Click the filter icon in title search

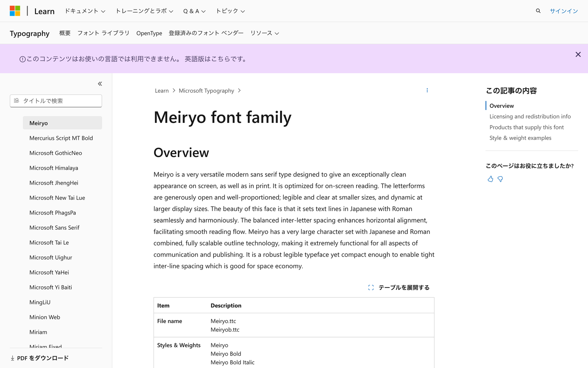click(17, 100)
